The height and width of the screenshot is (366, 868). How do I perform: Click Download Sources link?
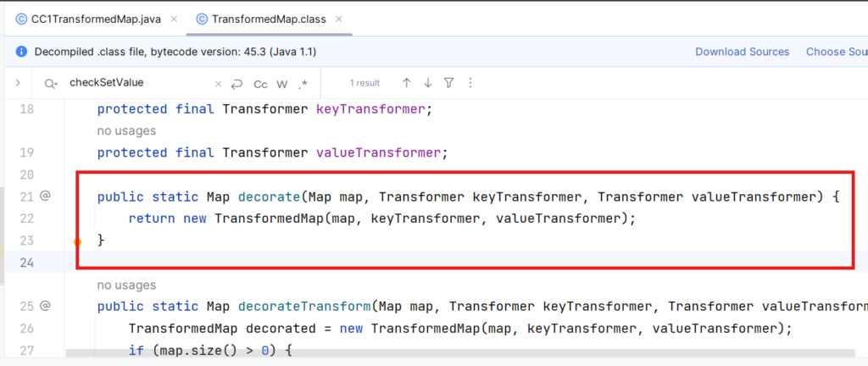click(x=742, y=52)
